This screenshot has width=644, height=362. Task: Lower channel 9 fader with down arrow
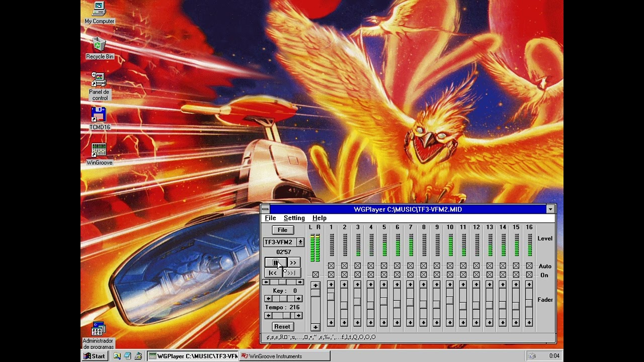(437, 322)
